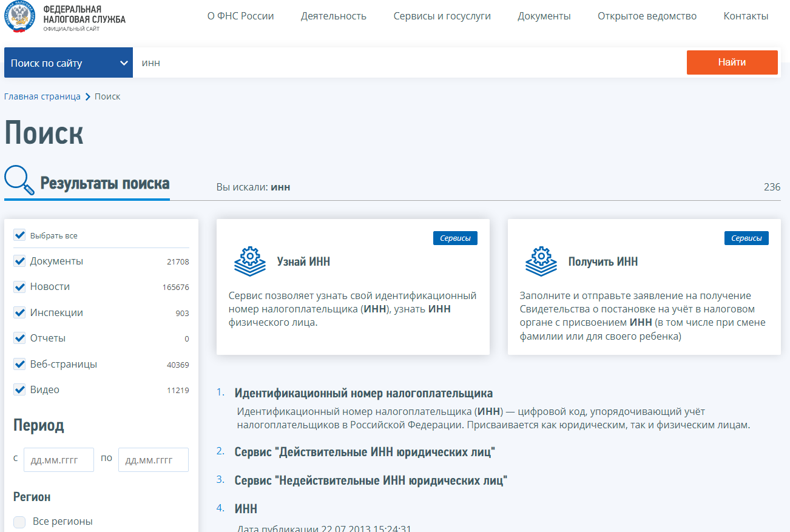This screenshot has width=790, height=532.
Task: Click the breadcrumb chevron arrow separator
Action: (88, 97)
